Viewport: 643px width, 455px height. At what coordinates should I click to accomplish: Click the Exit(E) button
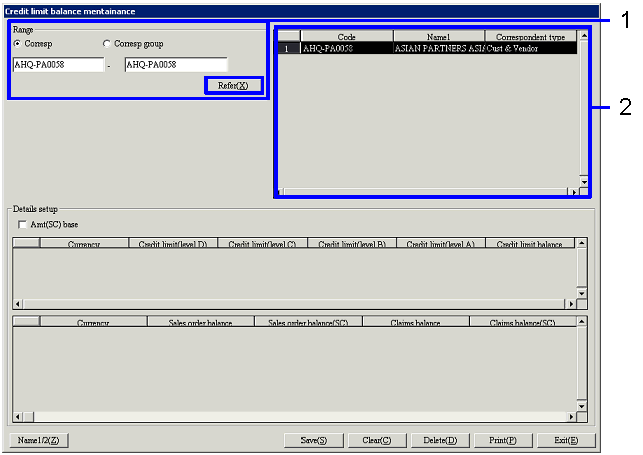[x=566, y=440]
